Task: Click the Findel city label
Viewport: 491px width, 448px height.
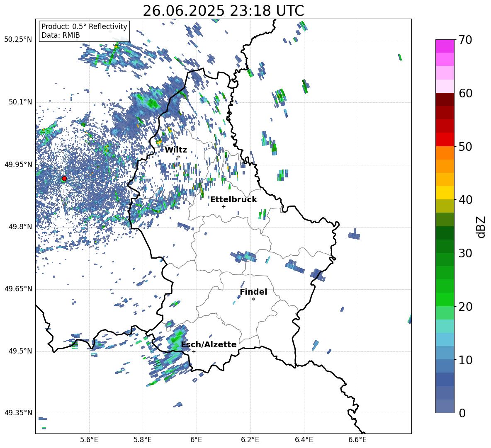Action: 253,292
